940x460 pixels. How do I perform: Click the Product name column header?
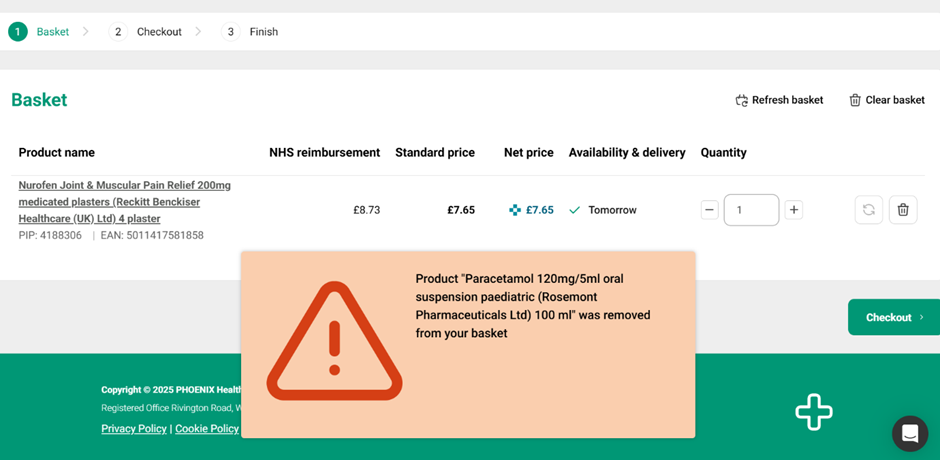57,153
